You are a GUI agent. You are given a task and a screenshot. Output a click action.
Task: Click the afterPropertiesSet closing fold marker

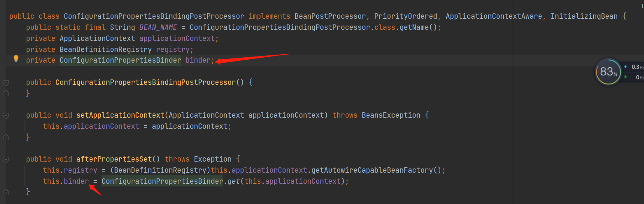(x=6, y=192)
